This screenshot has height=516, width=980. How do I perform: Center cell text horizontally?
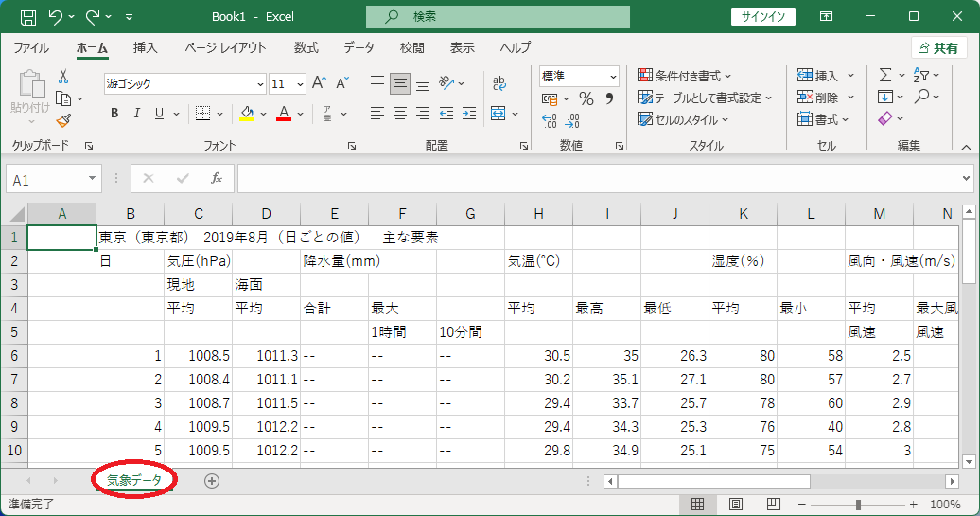coord(400,114)
